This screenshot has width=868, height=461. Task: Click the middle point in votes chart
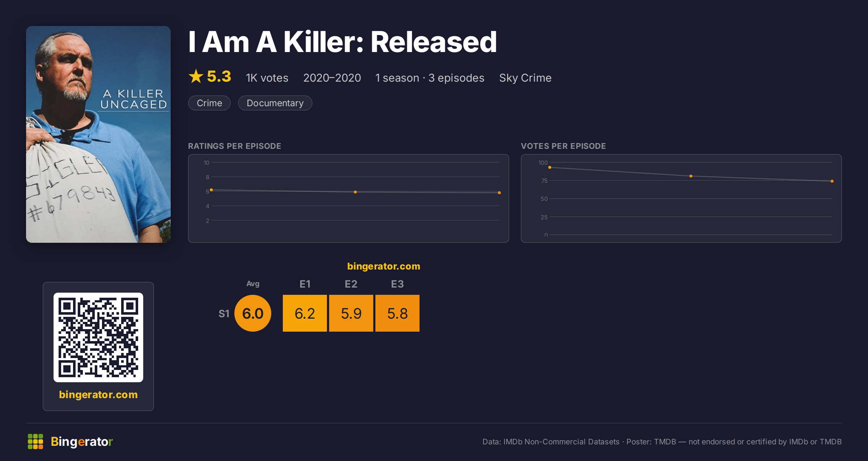[x=691, y=176]
